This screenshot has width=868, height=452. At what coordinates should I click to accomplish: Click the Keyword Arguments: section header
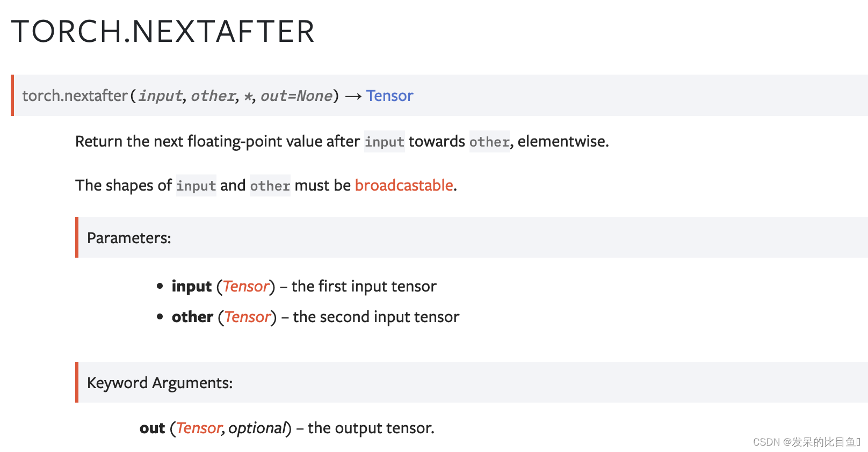[160, 383]
